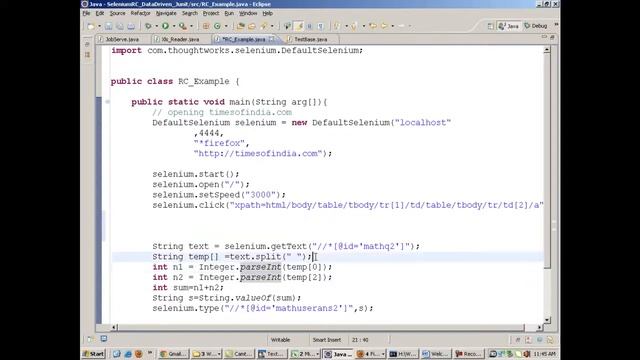This screenshot has height=360, width=640.
Task: Click the New Java Package icon
Action: (206, 26)
